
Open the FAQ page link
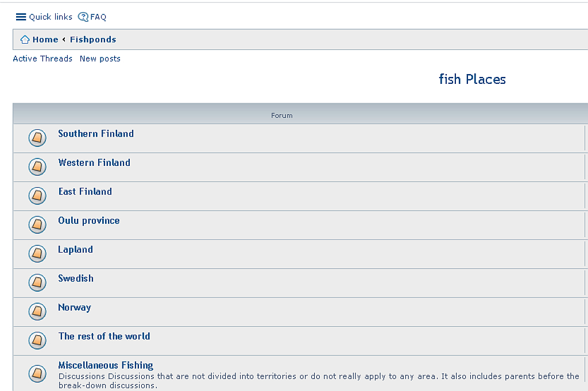(x=98, y=17)
